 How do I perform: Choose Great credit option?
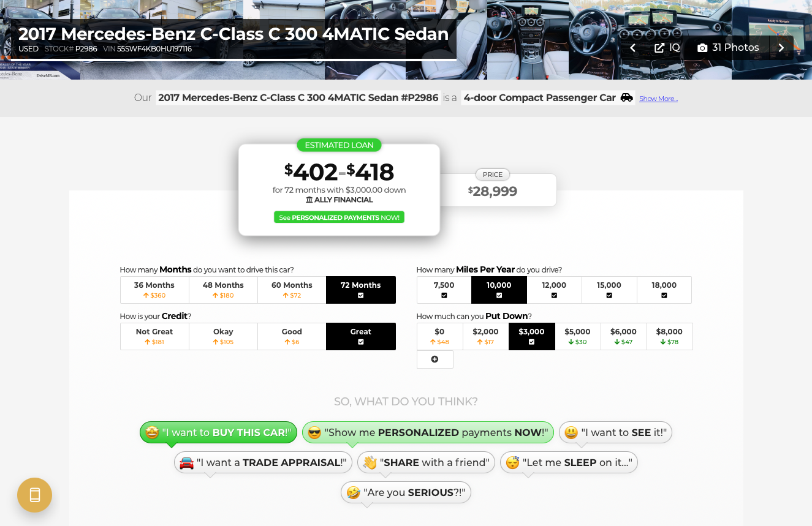(x=361, y=336)
